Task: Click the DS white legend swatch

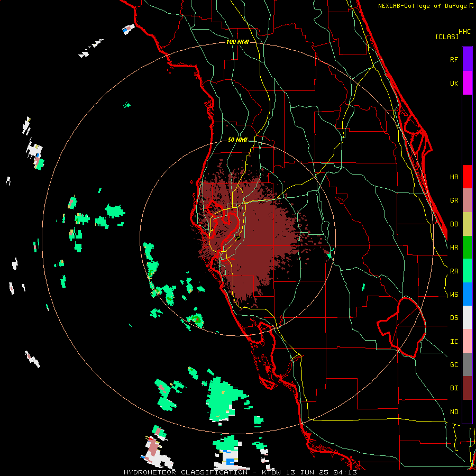Action: (467, 317)
